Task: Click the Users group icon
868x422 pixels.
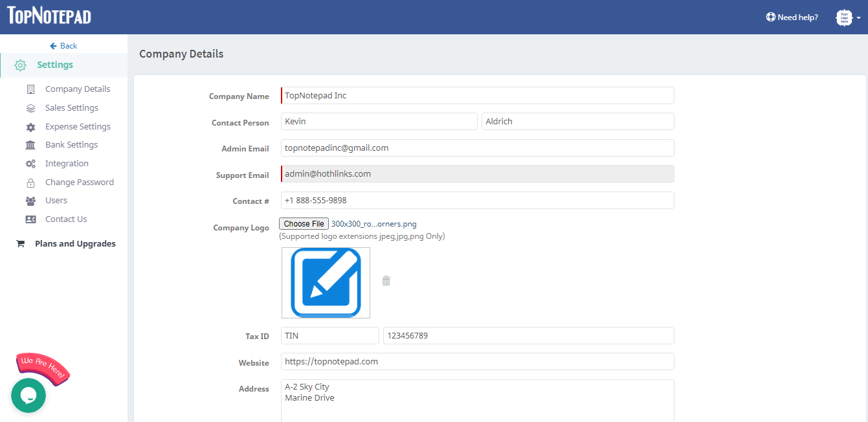Action: (x=30, y=201)
